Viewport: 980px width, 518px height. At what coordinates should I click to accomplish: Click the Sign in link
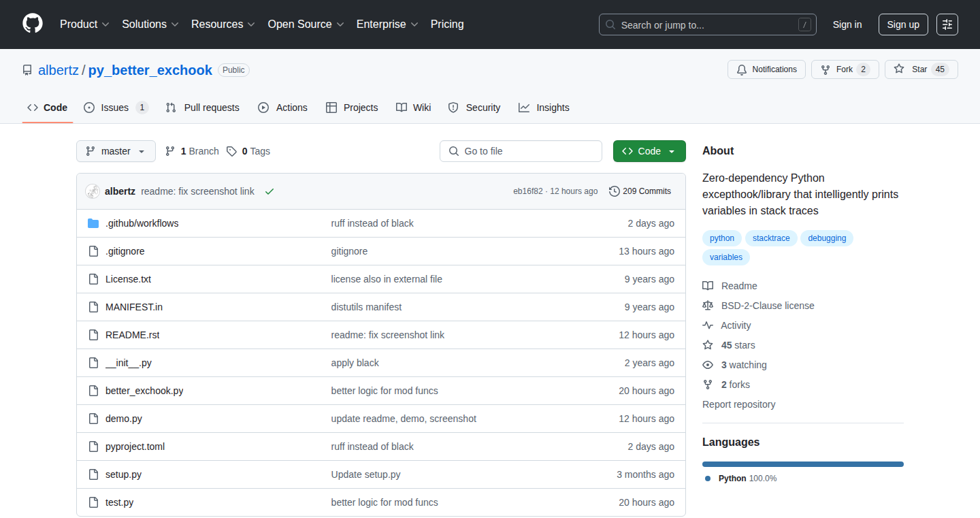coord(847,25)
